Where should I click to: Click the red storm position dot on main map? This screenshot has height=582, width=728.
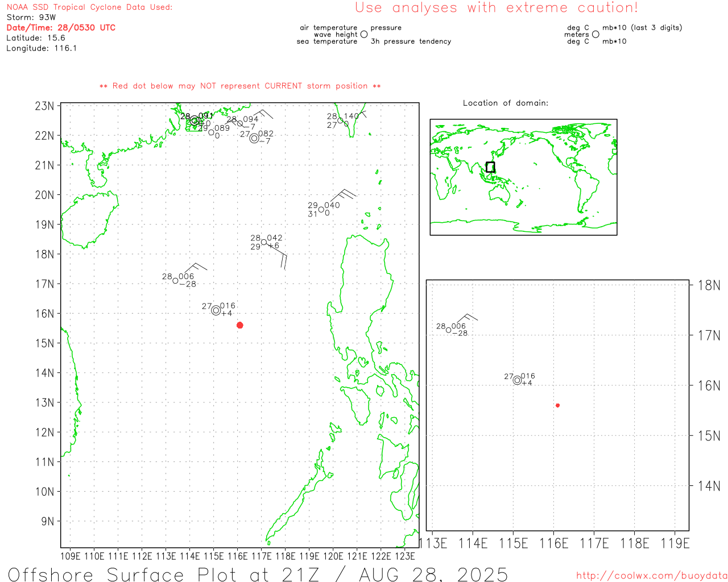pyautogui.click(x=240, y=325)
